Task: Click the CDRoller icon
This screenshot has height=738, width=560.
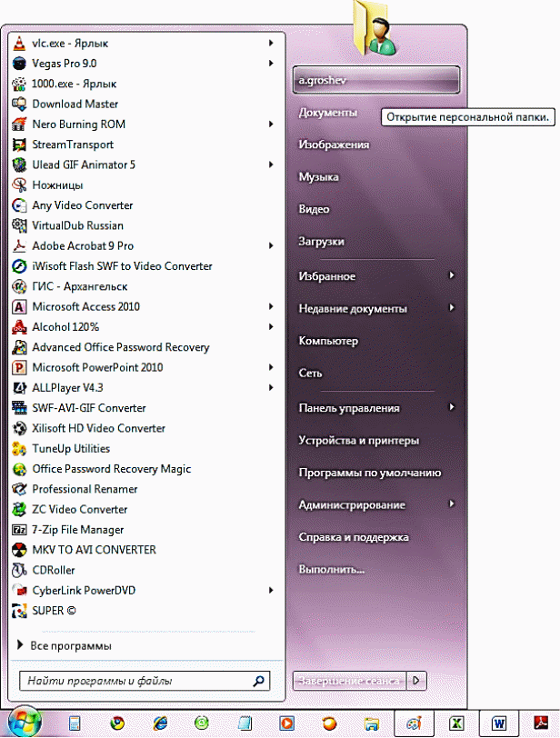Action: [x=19, y=571]
